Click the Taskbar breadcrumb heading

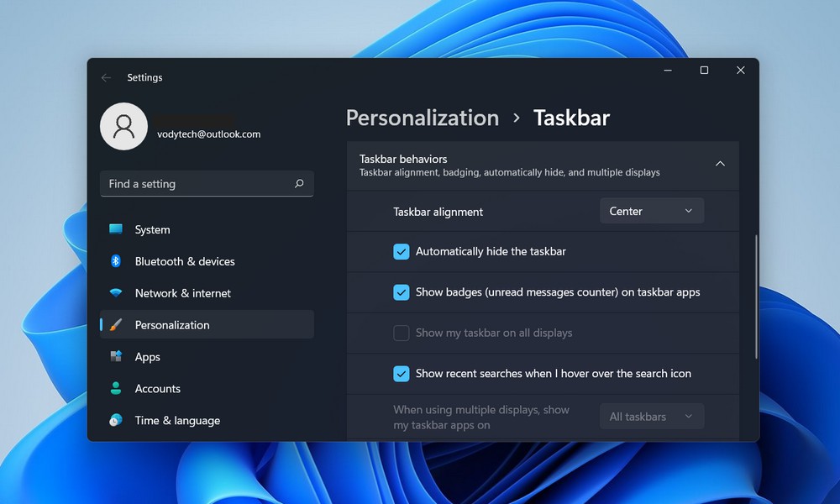pos(571,118)
